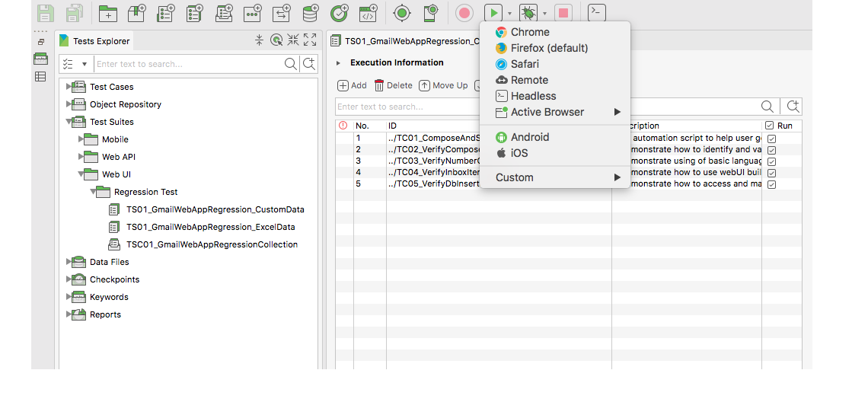Expand the Test Cases tree node

pyautogui.click(x=69, y=86)
